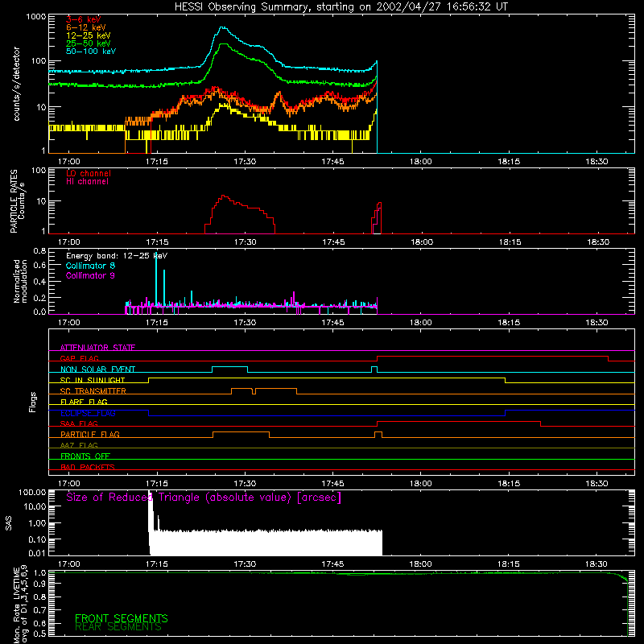Screen dimensions: 644x644
Task: Click the counts/s/detector axis label
Action: [17, 84]
